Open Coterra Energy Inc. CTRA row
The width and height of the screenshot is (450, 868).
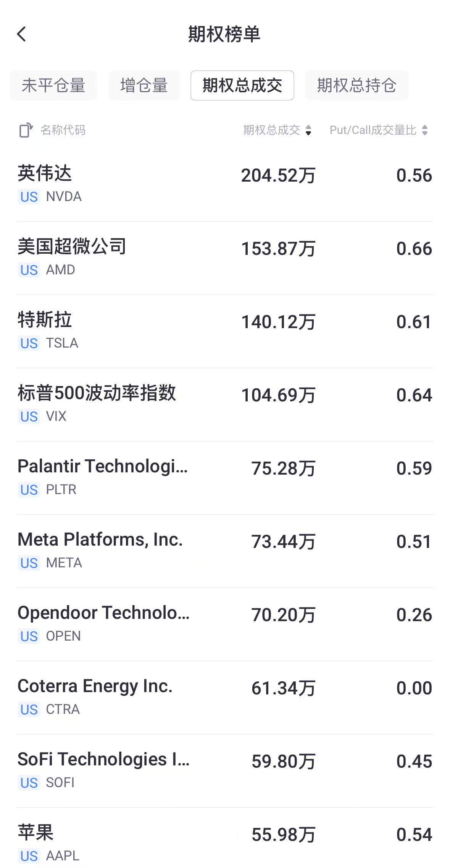pos(224,697)
